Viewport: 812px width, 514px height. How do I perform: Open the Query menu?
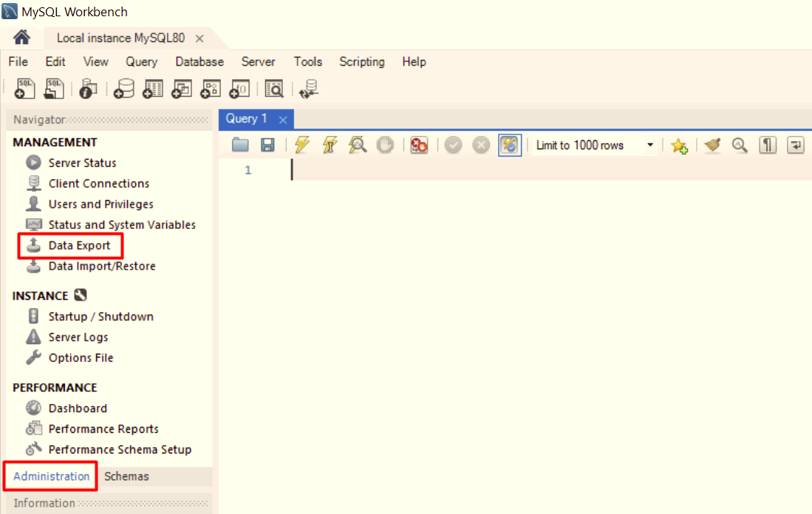tap(141, 61)
